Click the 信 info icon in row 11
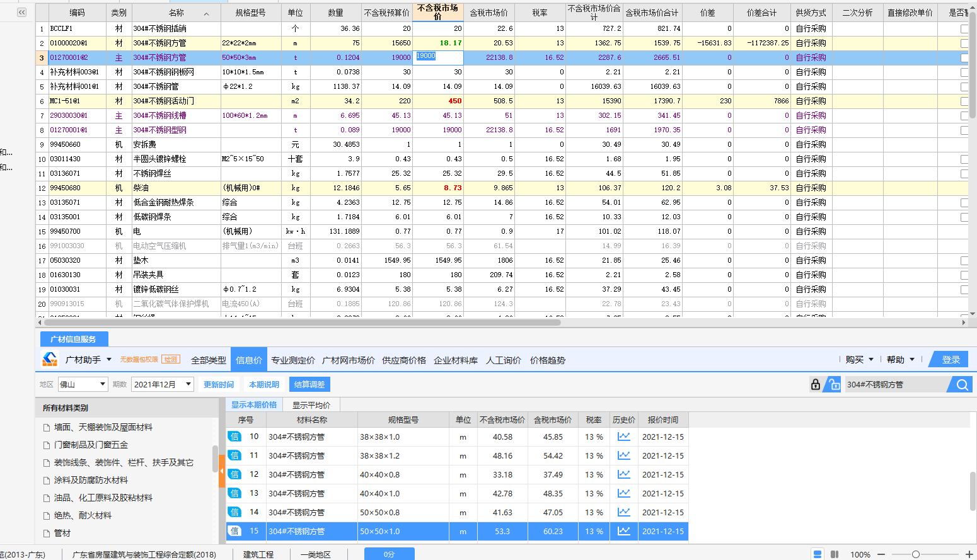The width and height of the screenshot is (977, 560). pyautogui.click(x=234, y=455)
